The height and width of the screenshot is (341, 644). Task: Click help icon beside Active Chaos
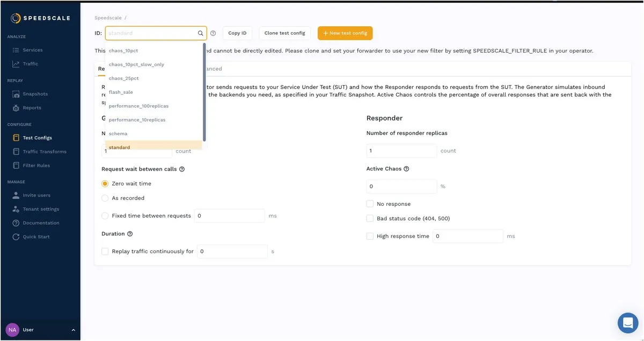coord(406,169)
